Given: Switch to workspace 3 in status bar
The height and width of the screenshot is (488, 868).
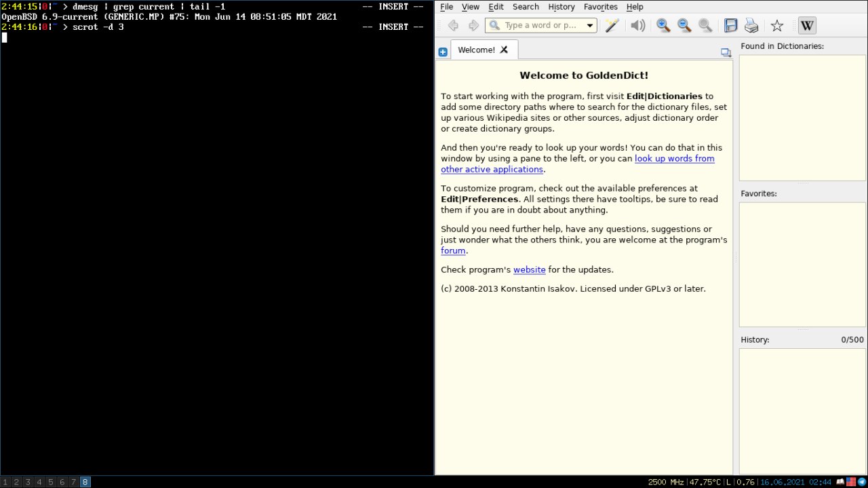Looking at the screenshot, I should [x=28, y=482].
